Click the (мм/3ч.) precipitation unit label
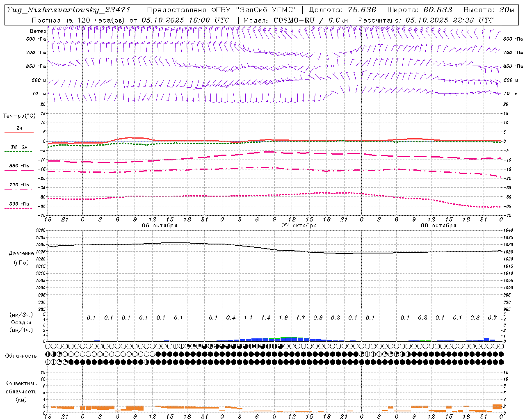The image size is (525, 420). coord(21,315)
